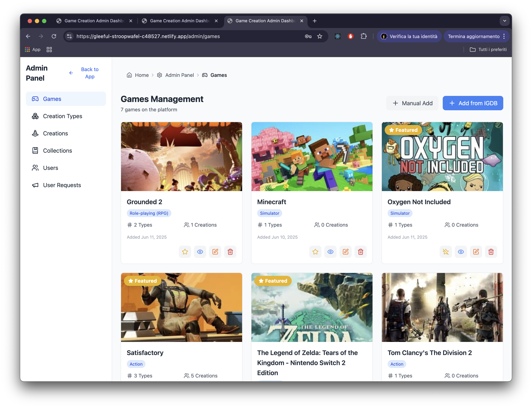Open the Chrome three-dot menu
The width and height of the screenshot is (532, 408).
pyautogui.click(x=504, y=36)
